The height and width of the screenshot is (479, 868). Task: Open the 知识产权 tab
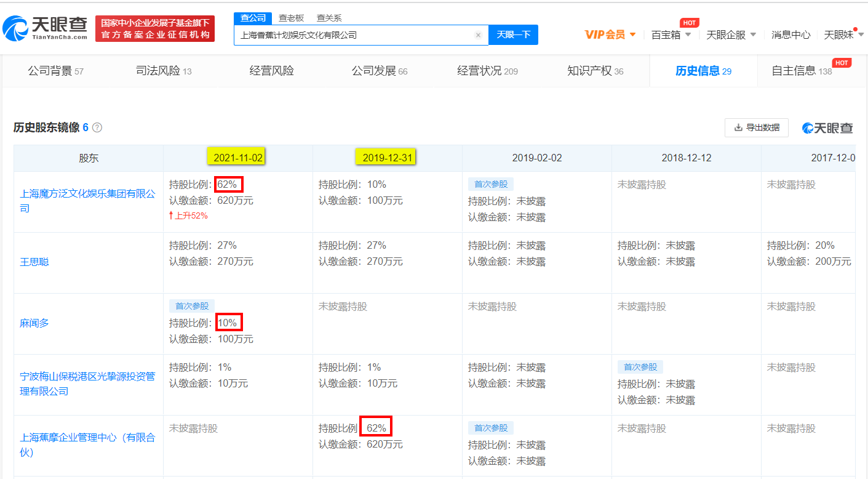tap(595, 71)
